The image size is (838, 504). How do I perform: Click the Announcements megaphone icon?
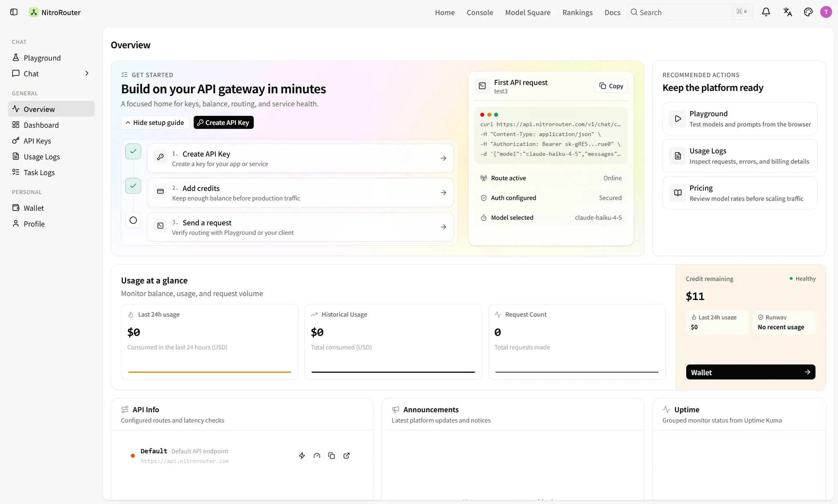(x=396, y=409)
